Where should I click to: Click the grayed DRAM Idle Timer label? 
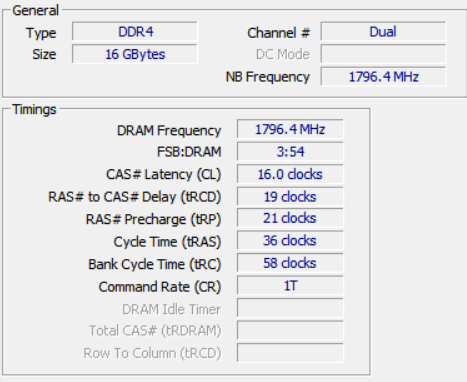[172, 309]
